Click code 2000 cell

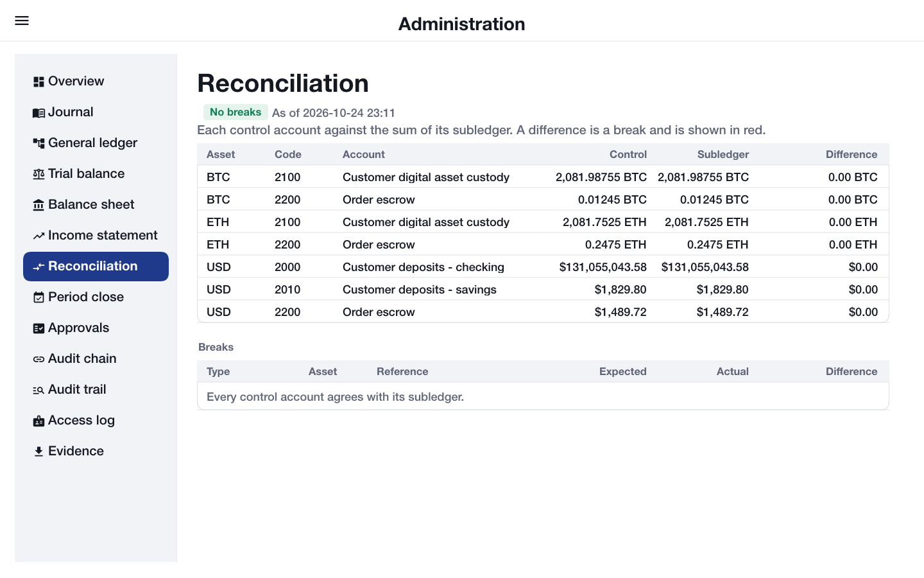287,267
